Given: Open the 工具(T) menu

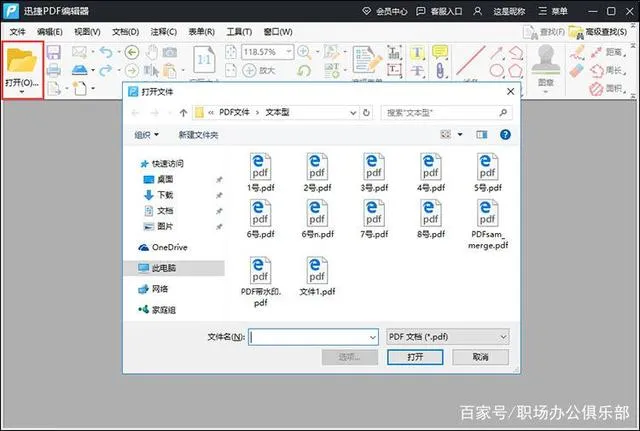Looking at the screenshot, I should [239, 32].
